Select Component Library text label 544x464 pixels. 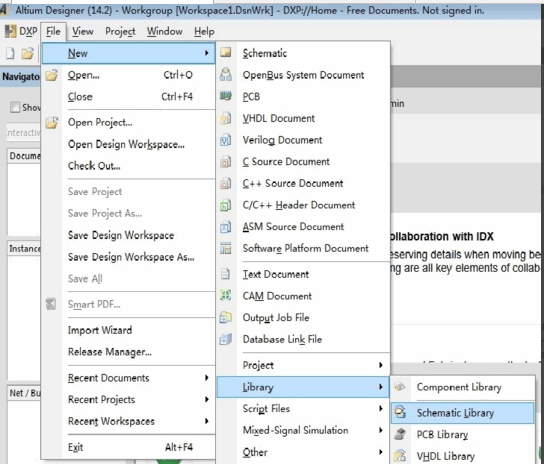pyautogui.click(x=459, y=387)
